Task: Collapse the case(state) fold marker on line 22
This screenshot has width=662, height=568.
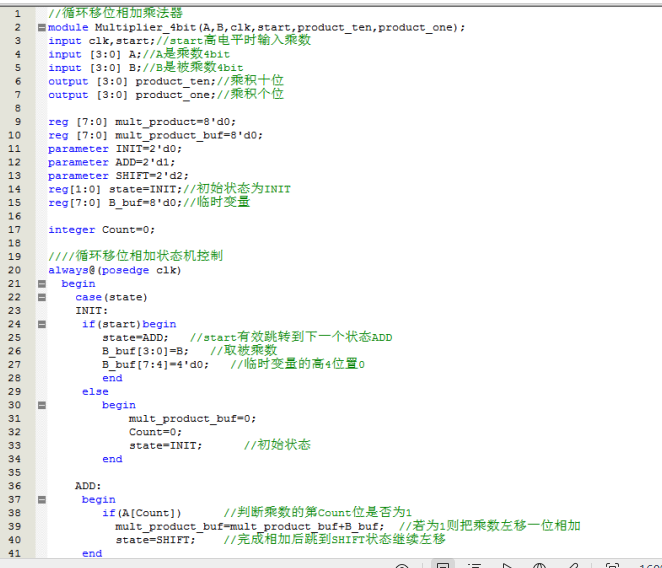Action: pyautogui.click(x=42, y=297)
